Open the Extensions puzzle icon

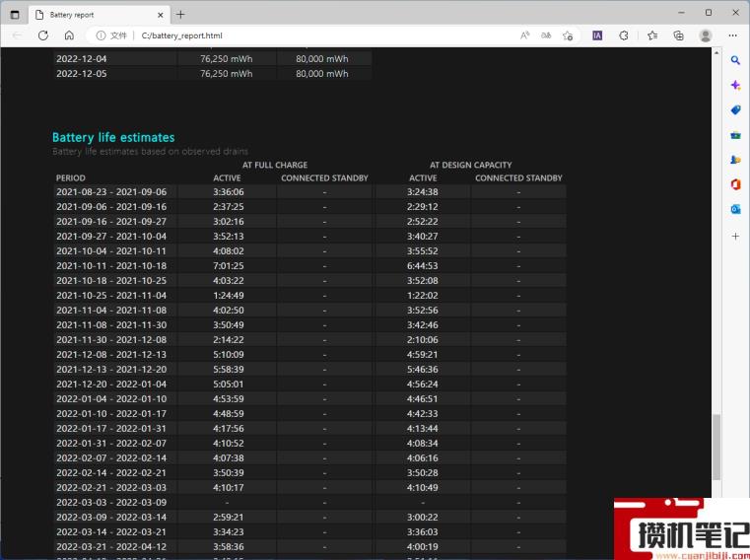pyautogui.click(x=623, y=35)
